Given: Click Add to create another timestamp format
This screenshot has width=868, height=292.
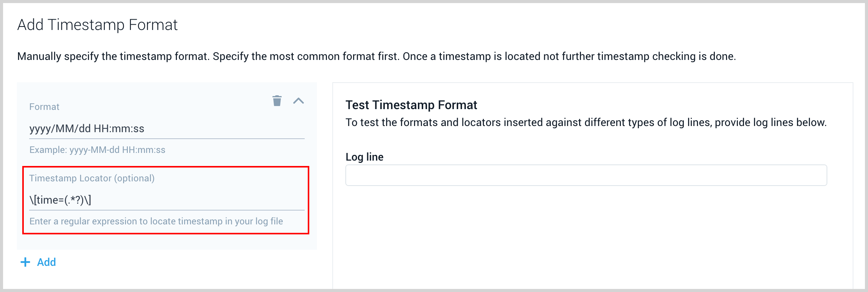Looking at the screenshot, I should 38,262.
